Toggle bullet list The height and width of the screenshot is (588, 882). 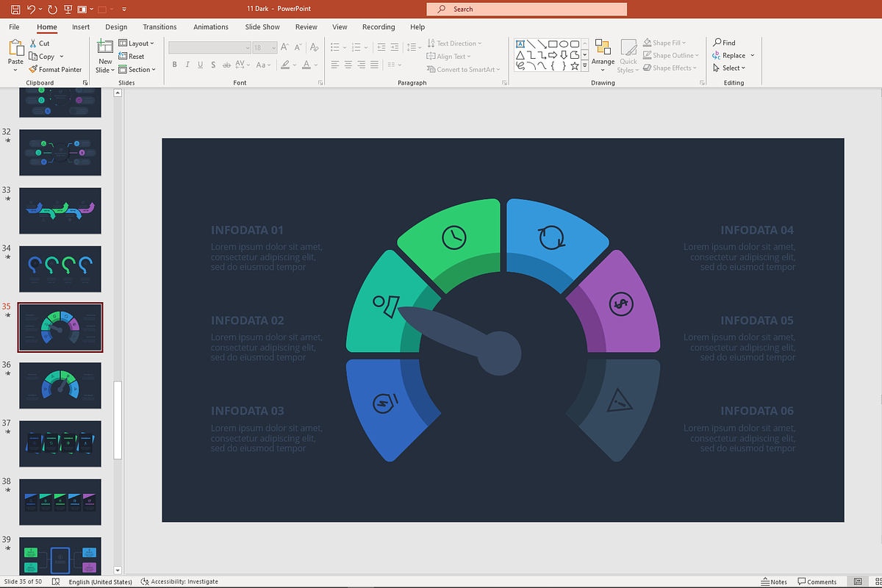click(x=334, y=47)
